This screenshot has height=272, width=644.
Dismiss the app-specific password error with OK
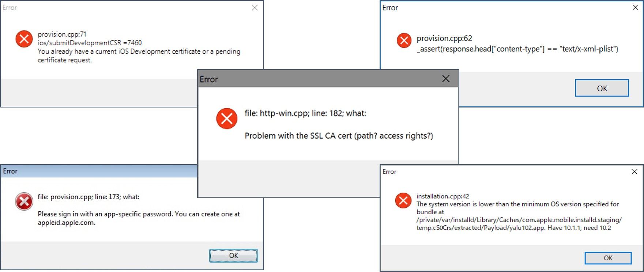[233, 256]
